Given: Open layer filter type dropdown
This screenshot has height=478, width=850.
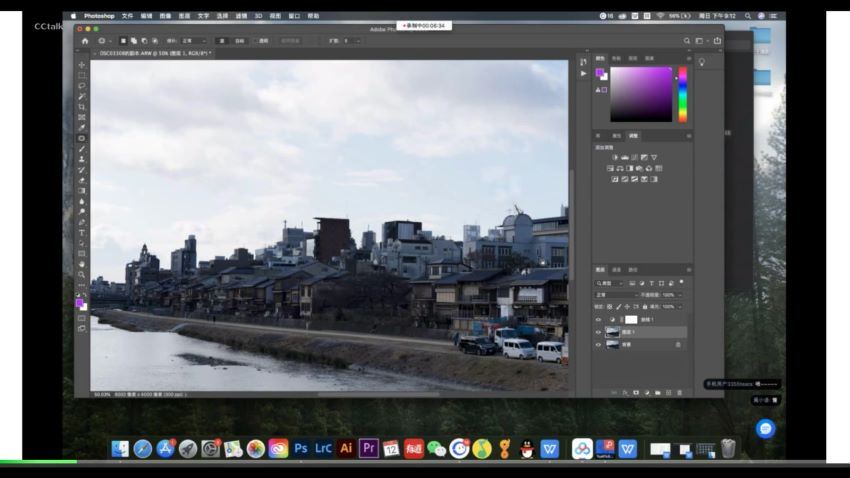Looking at the screenshot, I should coord(610,283).
